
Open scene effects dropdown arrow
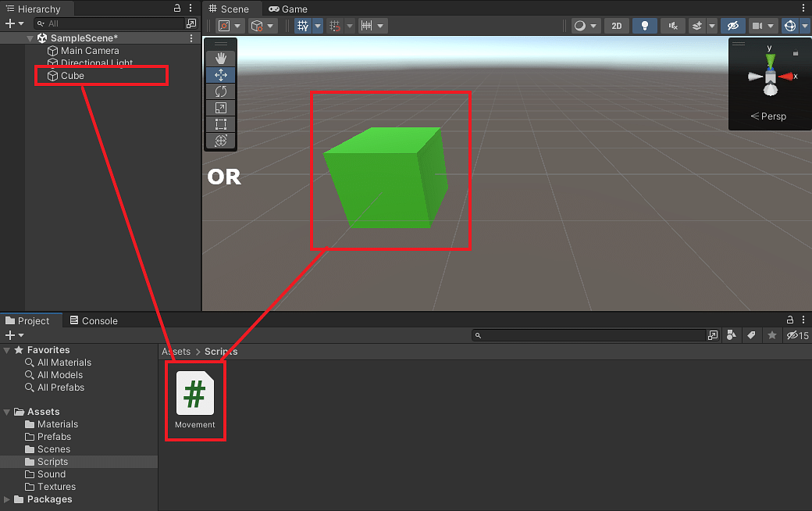[x=712, y=26]
